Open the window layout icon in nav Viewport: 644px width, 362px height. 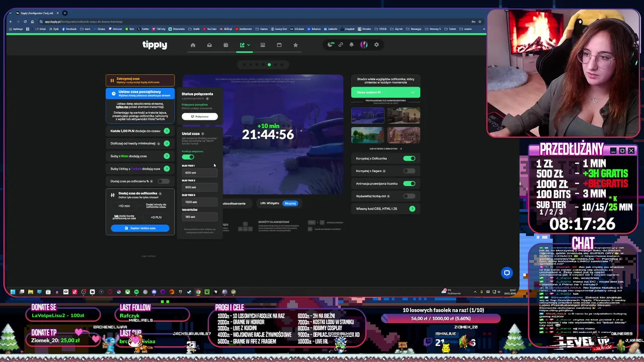(279, 45)
